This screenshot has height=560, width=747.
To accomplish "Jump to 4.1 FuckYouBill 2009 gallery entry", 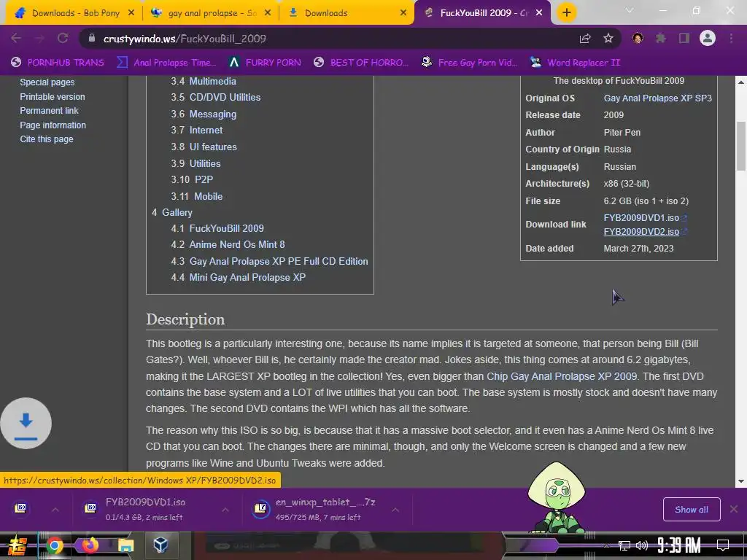I will 217,228.
